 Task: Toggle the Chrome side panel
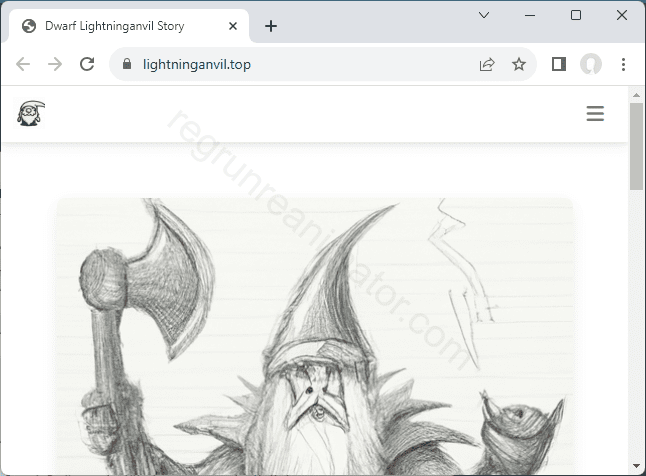click(x=559, y=64)
